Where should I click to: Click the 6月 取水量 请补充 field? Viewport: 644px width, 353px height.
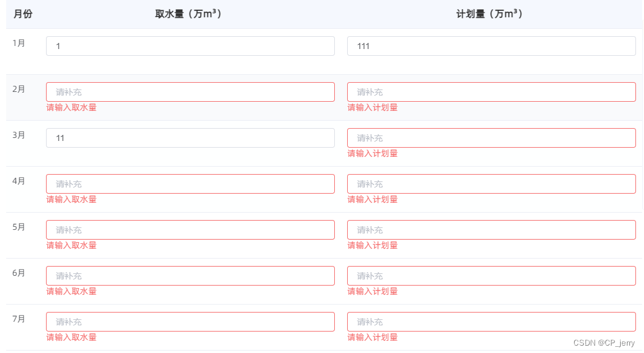190,275
